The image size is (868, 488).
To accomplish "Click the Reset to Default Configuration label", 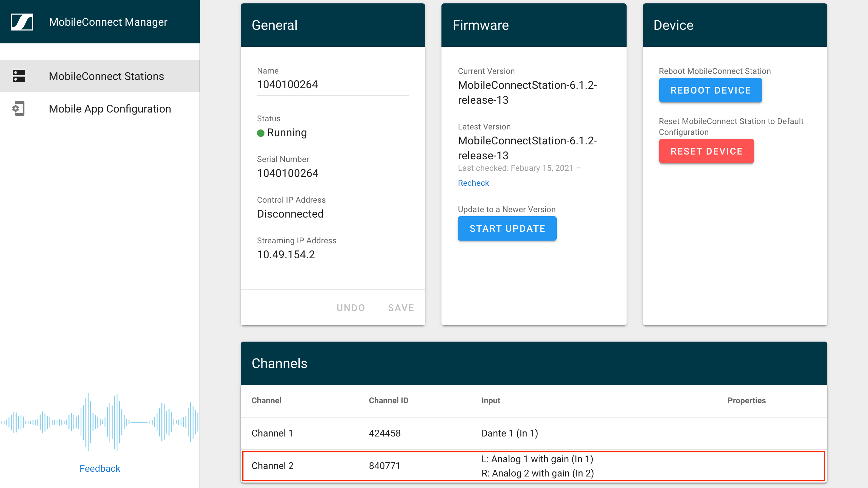I will (731, 127).
